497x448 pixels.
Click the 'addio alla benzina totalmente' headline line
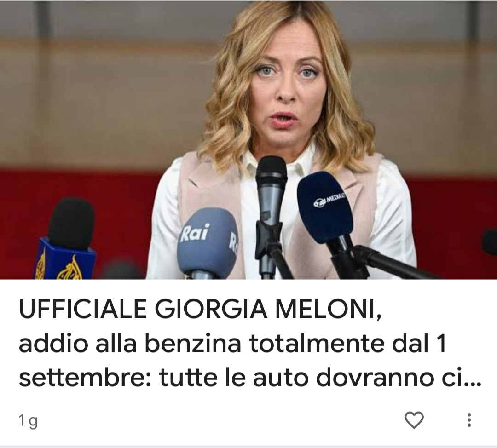point(232,344)
